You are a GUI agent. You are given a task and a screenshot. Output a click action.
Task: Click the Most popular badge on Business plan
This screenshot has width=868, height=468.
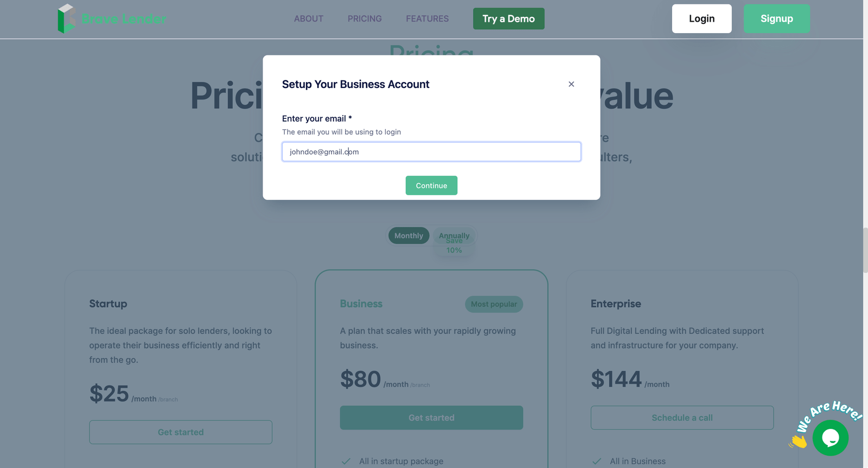(x=494, y=304)
